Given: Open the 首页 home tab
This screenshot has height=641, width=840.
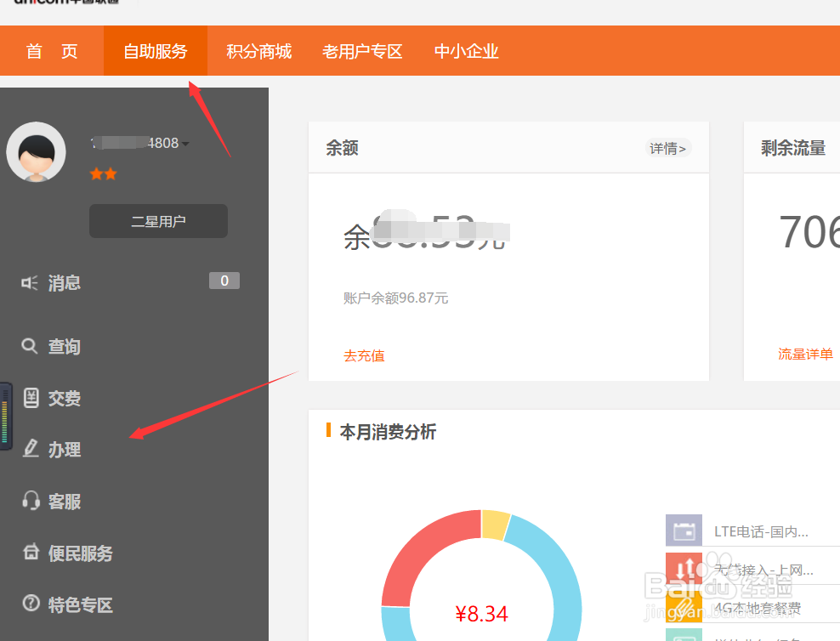Looking at the screenshot, I should coord(51,51).
